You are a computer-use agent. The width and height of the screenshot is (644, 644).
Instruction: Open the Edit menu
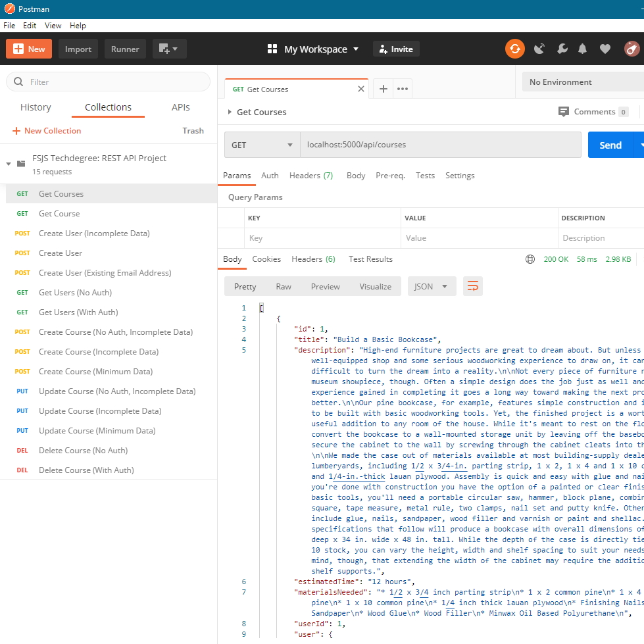tap(30, 26)
